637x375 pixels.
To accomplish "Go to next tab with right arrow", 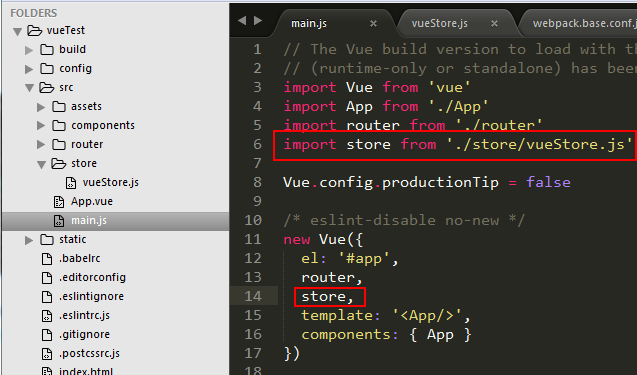I will (x=258, y=21).
